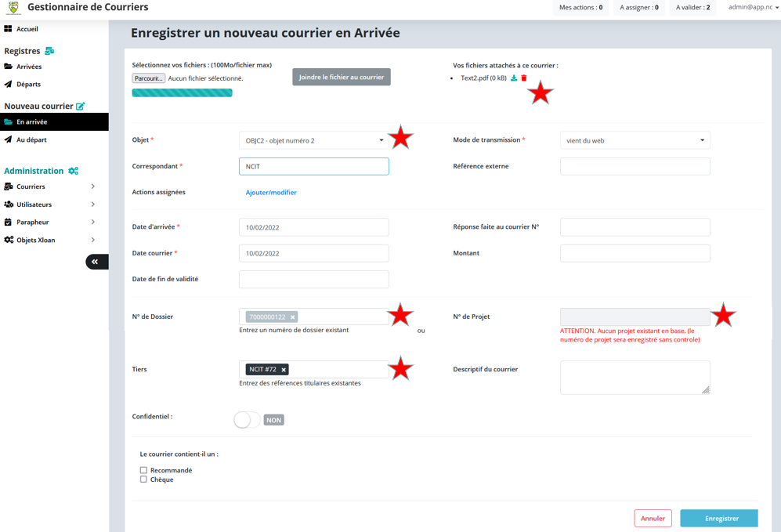Click the Ajouter/modifier actions link
Image resolution: width=781 pixels, height=532 pixels.
click(271, 193)
